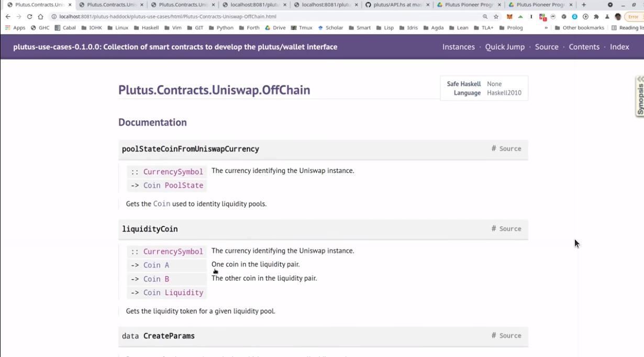Open a new browser tab
This screenshot has width=644, height=357.
[x=584, y=5]
